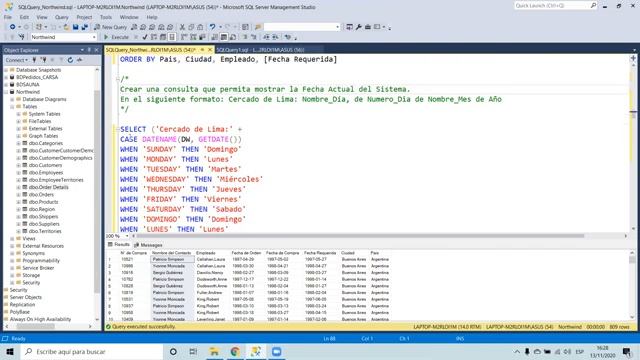Image resolution: width=640 pixels, height=360 pixels.
Task: Select Results to Text icon
Action: click(x=215, y=37)
